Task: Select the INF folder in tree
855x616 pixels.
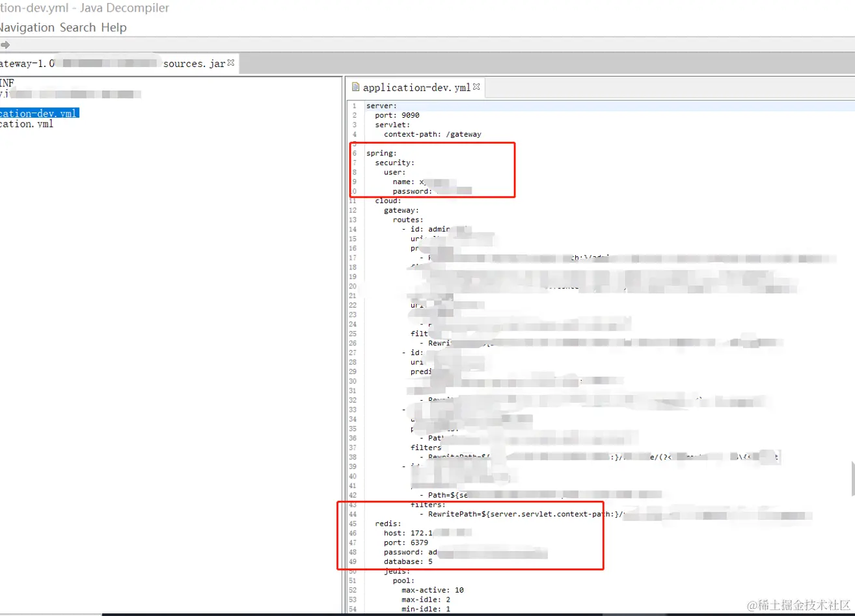Action: tap(7, 83)
